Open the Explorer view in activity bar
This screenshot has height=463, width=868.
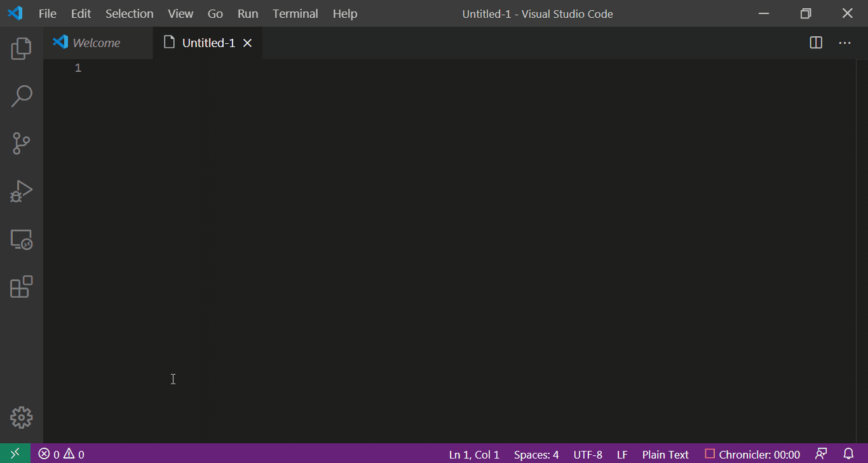pyautogui.click(x=22, y=48)
